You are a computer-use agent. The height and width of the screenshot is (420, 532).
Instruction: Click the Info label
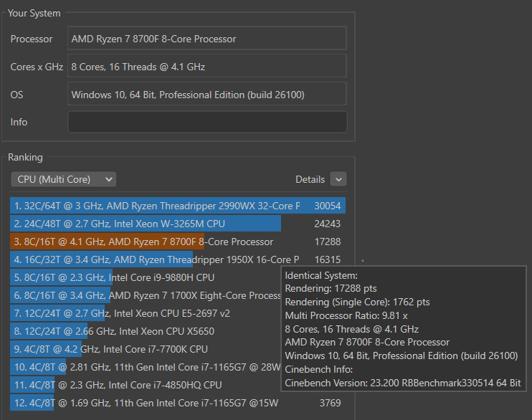pos(19,122)
